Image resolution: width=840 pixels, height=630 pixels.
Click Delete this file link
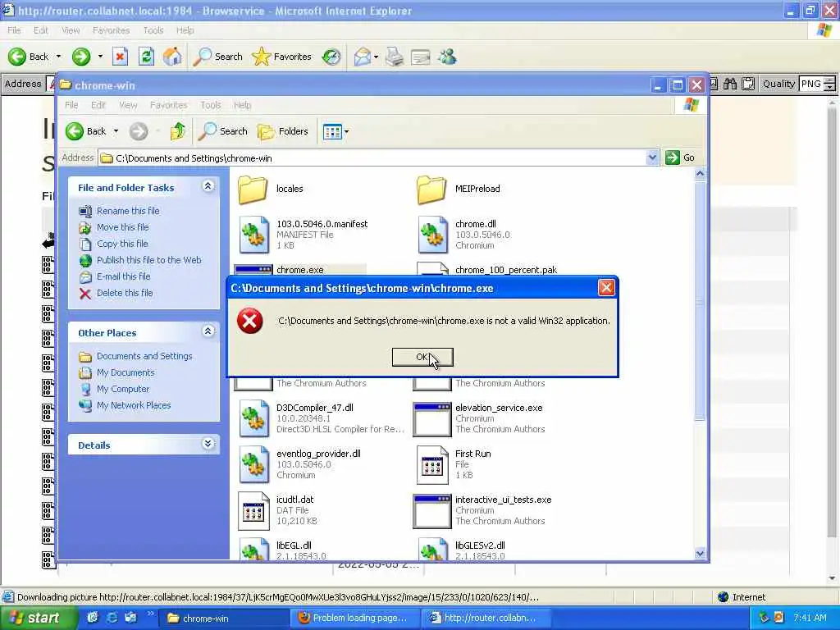[x=125, y=293]
